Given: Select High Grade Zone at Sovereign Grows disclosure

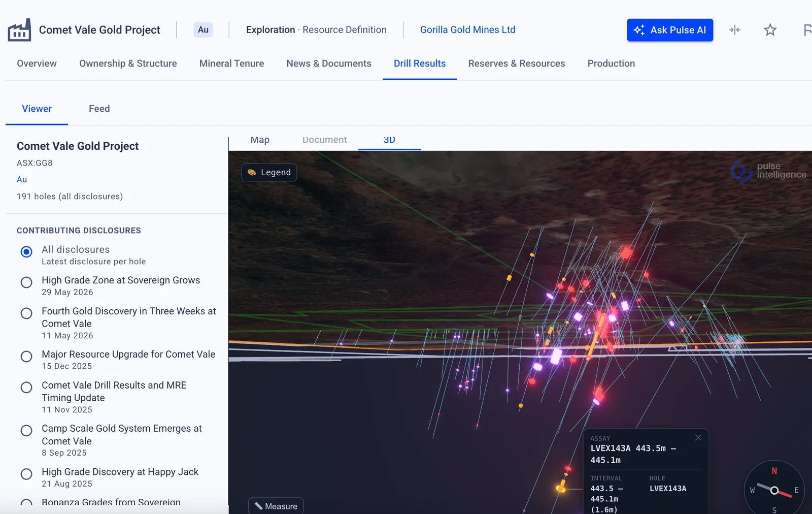Looking at the screenshot, I should pyautogui.click(x=26, y=282).
